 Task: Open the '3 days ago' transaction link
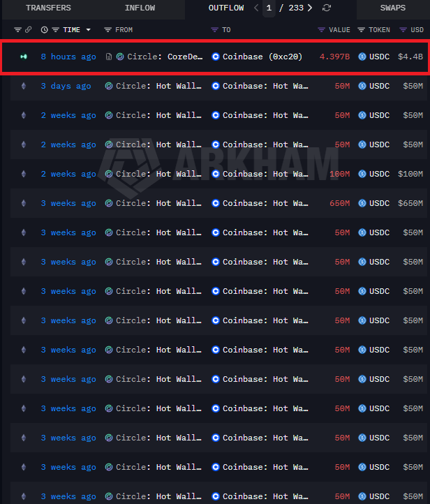tap(66, 86)
